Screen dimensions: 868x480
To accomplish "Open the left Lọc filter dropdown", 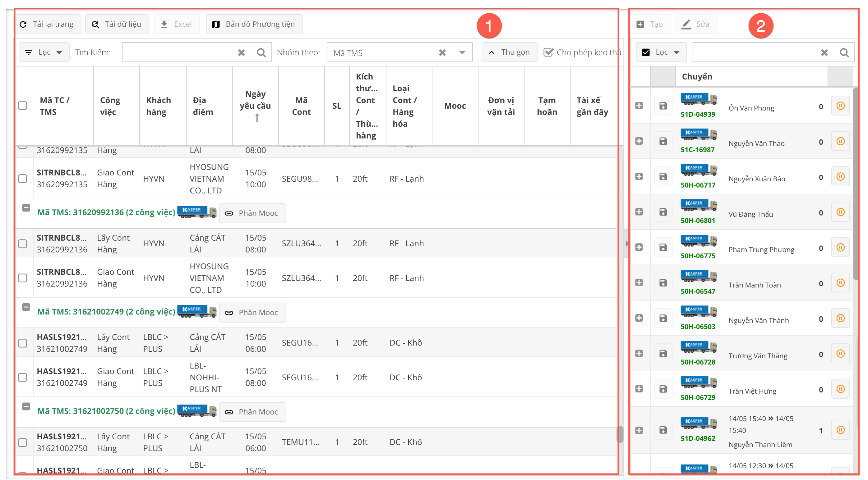I will coord(44,52).
